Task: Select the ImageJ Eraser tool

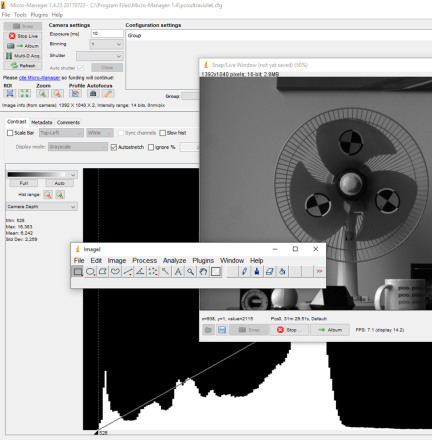Action: [269, 272]
